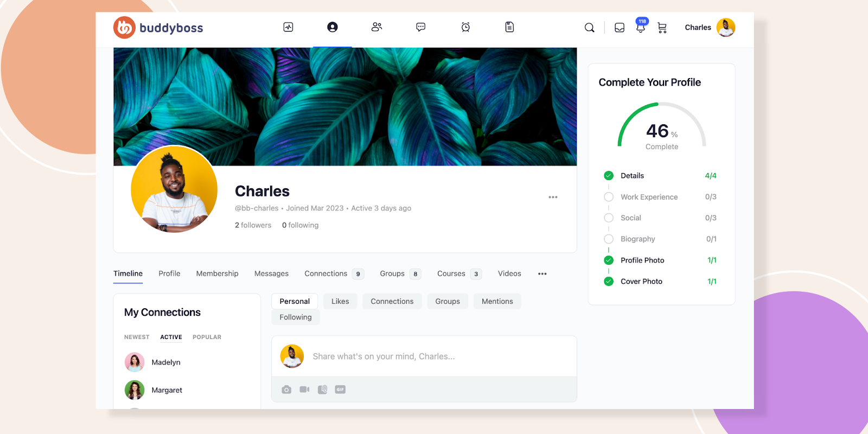Open the activity feed icon in header
The width and height of the screenshot is (868, 434).
point(288,27)
